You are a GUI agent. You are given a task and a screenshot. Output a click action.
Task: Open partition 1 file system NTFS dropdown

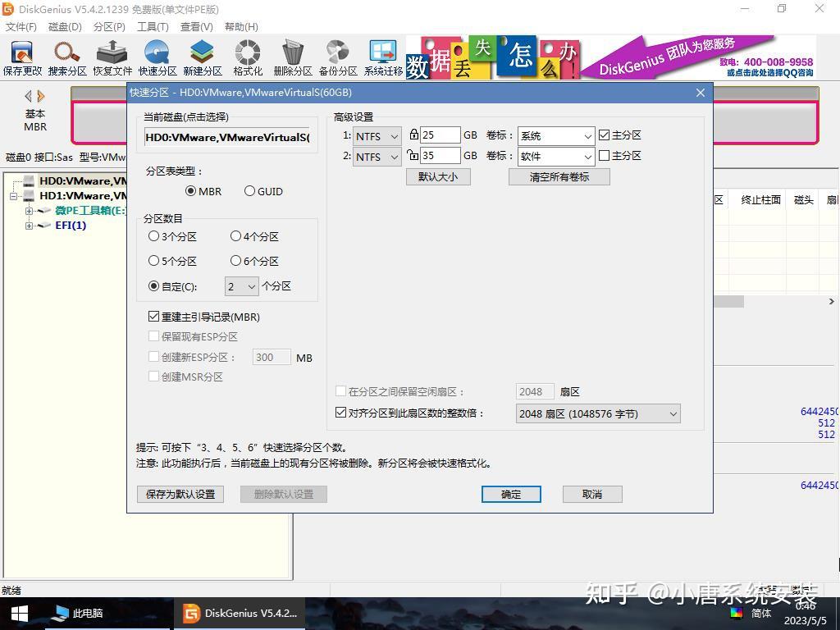coord(377,136)
